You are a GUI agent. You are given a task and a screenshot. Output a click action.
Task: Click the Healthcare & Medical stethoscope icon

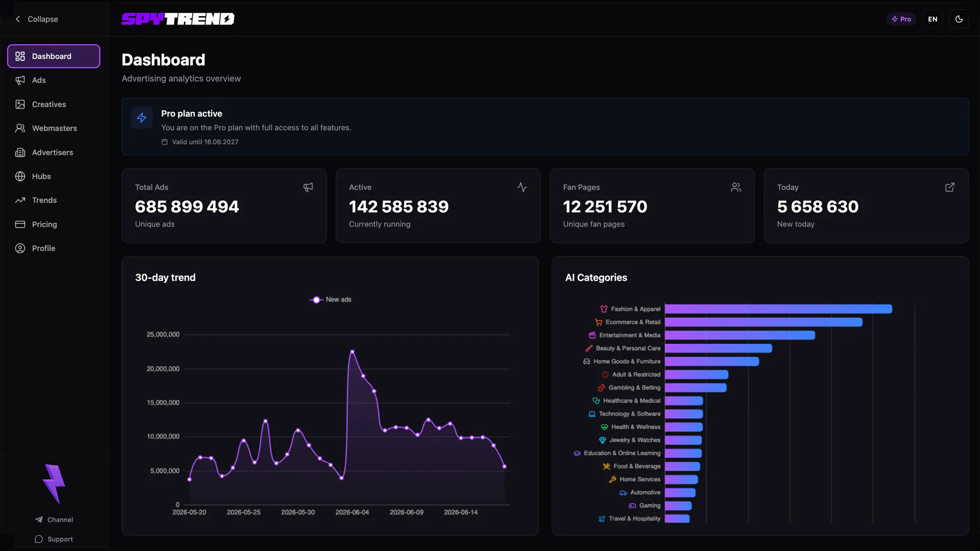(596, 400)
